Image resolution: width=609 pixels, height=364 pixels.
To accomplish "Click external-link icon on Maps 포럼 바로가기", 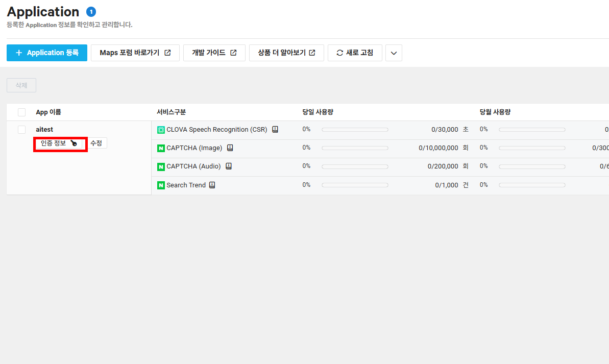I will coord(167,53).
